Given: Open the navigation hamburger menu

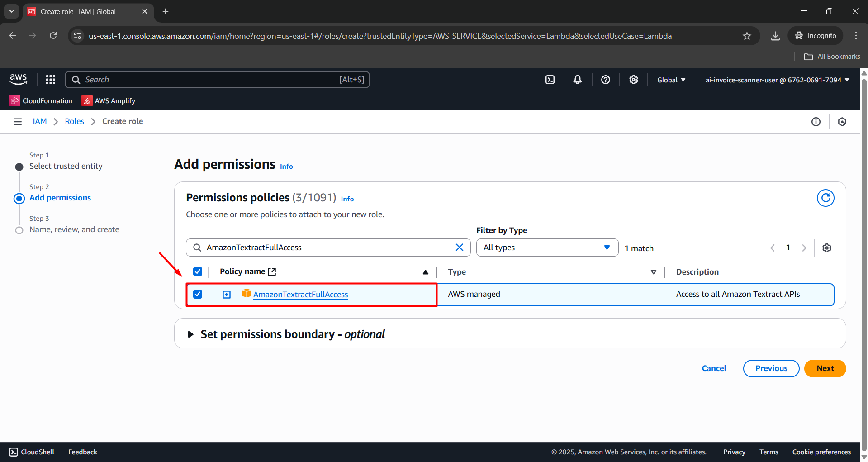Looking at the screenshot, I should (x=17, y=121).
